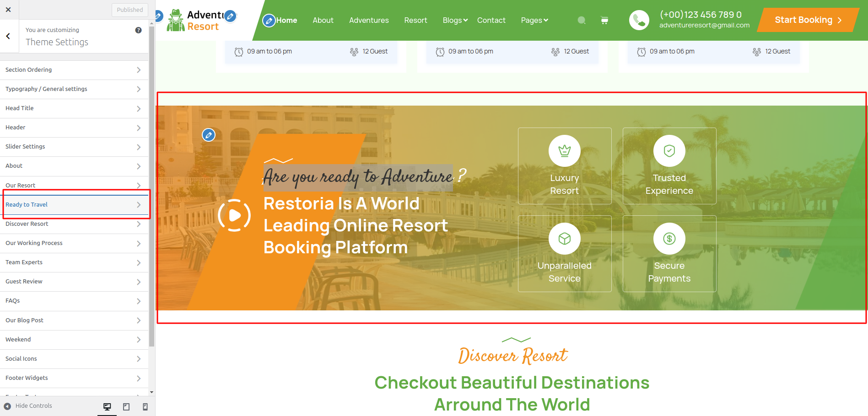Screen dimensions: 868x416
Task: Click the video play button icon
Action: point(234,215)
